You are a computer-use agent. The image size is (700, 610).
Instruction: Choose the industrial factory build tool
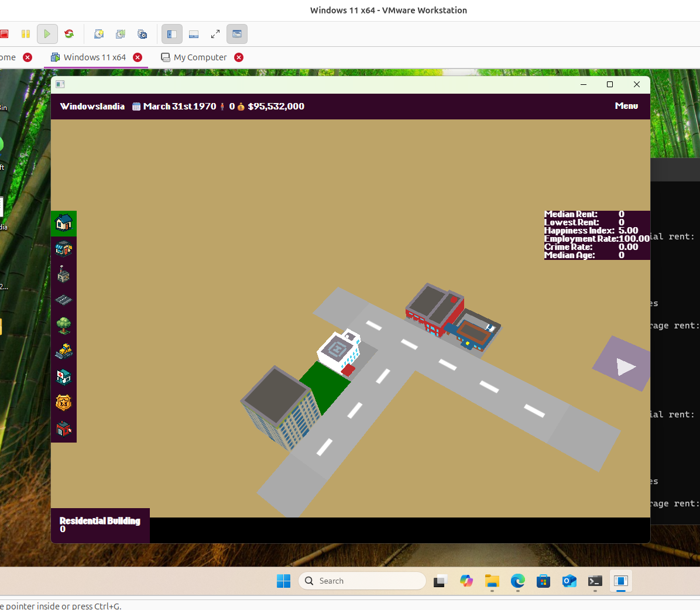pyautogui.click(x=64, y=274)
